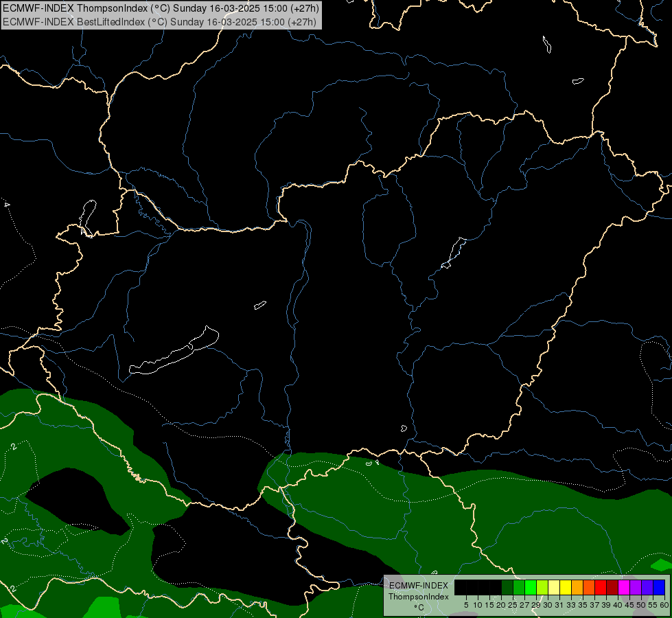Click the pale yellow 30-31 legend swatch
The width and height of the screenshot is (672, 618).
554,587
